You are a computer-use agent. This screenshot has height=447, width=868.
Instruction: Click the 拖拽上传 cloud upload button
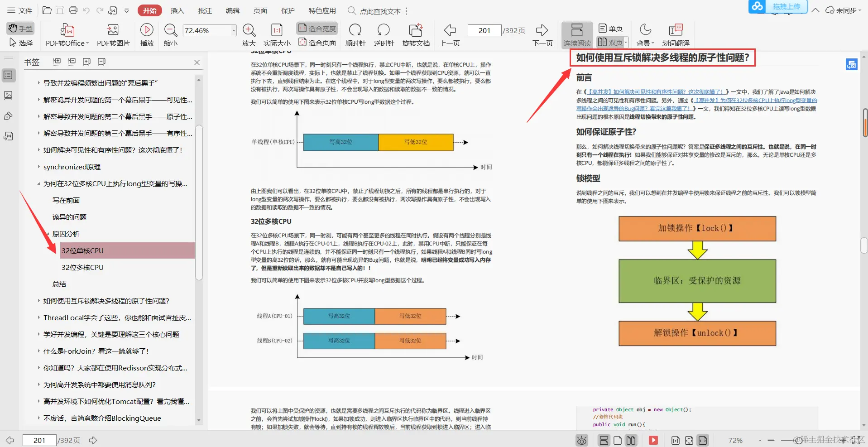[778, 6]
